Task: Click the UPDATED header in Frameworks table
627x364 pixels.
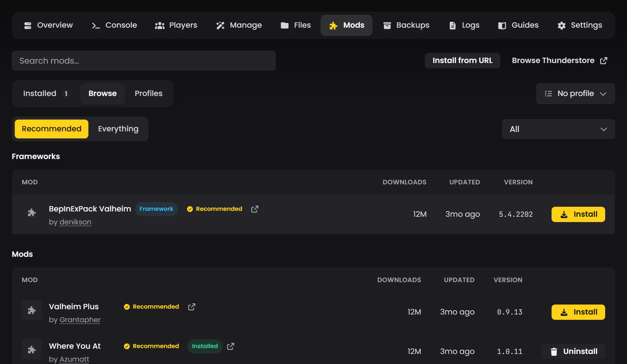Action: (464, 182)
